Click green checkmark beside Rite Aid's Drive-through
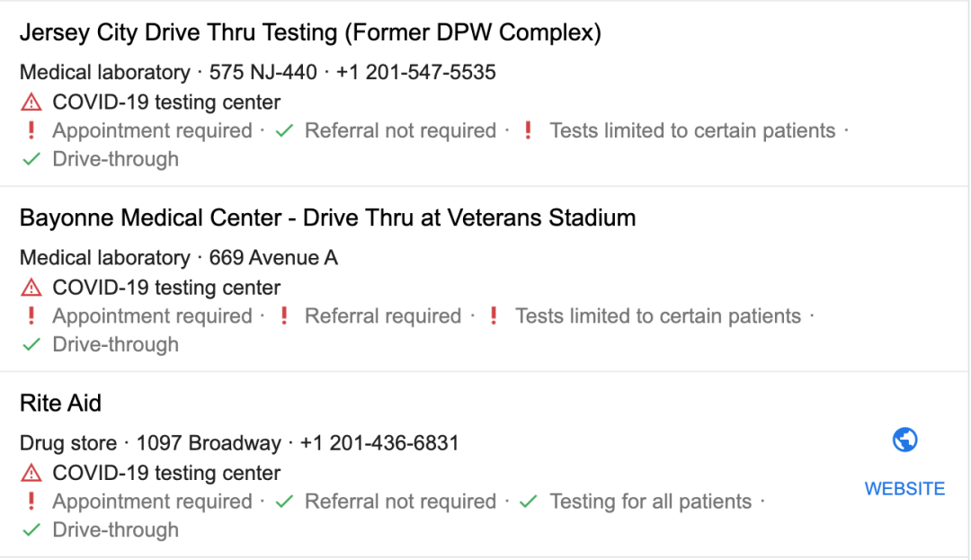 31,530
